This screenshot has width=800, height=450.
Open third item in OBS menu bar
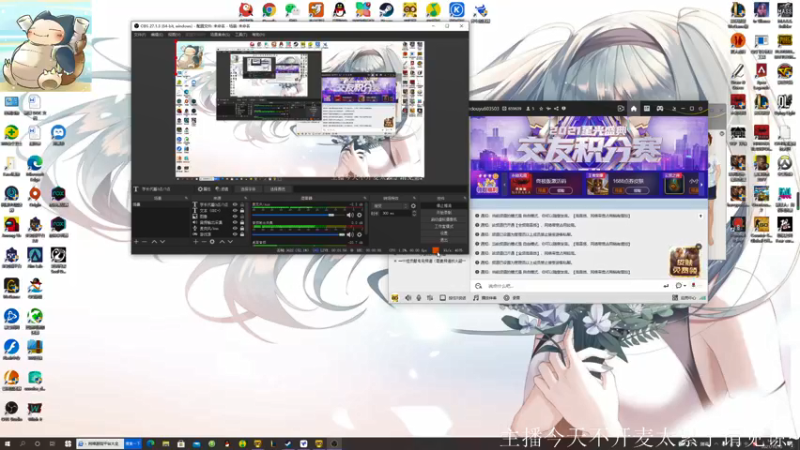(x=174, y=35)
